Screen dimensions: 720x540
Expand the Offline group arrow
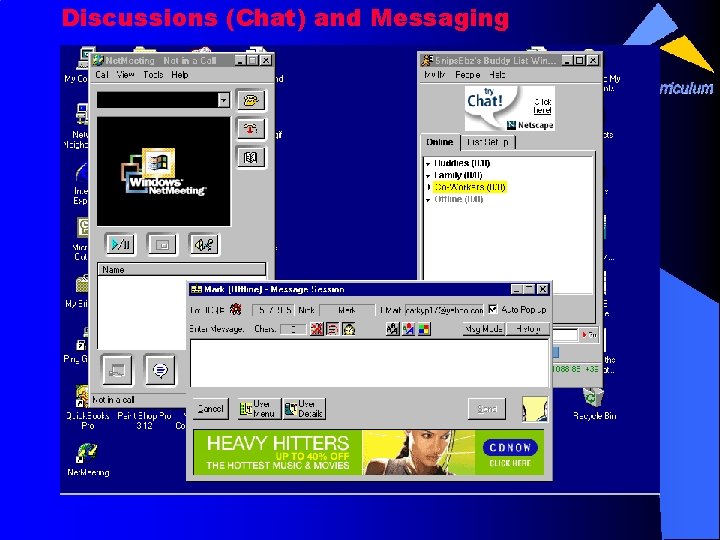tap(428, 200)
